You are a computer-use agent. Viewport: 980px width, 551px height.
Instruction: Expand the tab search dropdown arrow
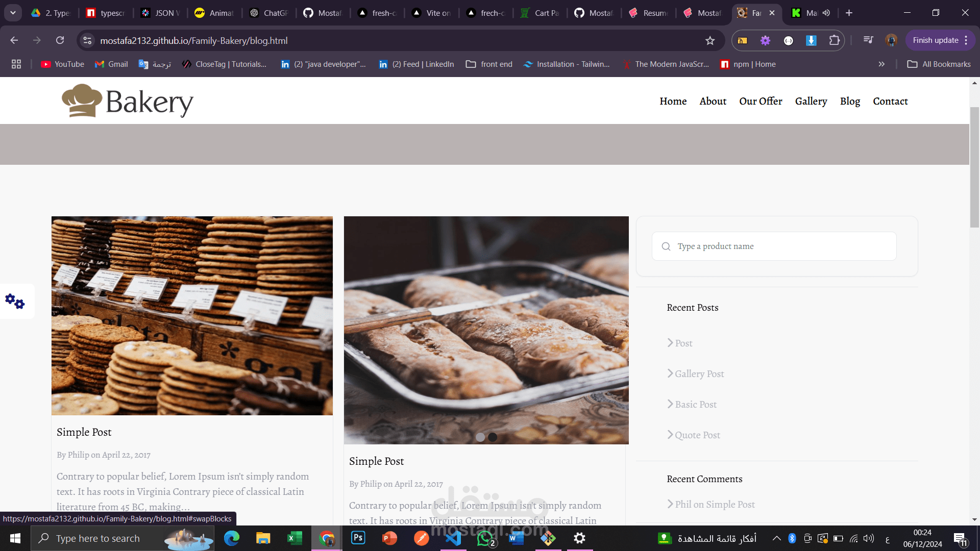coord(13,13)
